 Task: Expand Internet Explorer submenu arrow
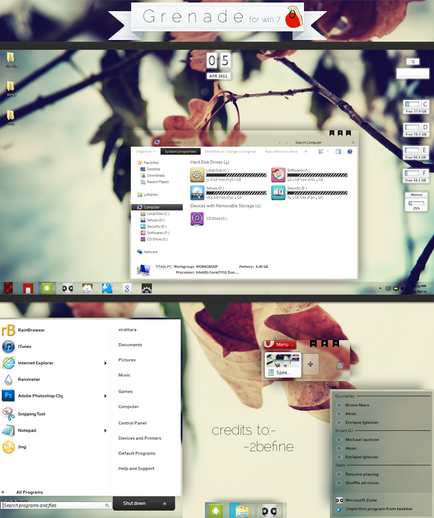coord(105,363)
